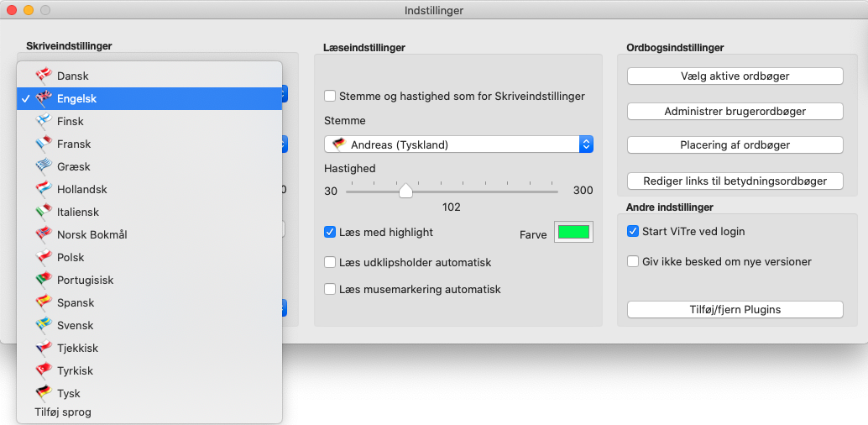This screenshot has width=868, height=425.
Task: Choose Fransk from the language list
Action: pyautogui.click(x=74, y=144)
